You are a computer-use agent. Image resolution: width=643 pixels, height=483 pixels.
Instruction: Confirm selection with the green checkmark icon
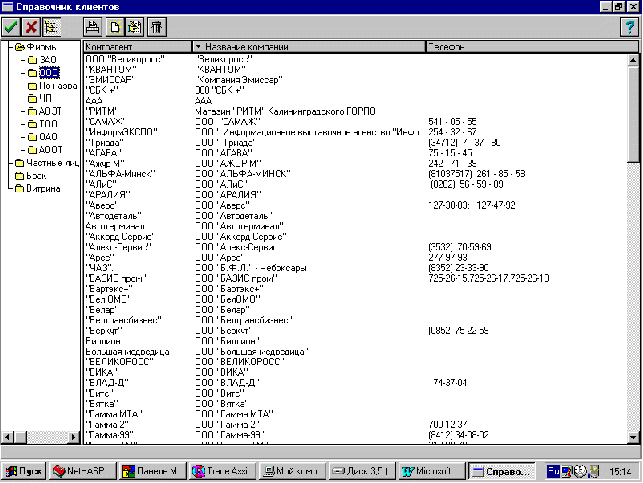[11, 27]
